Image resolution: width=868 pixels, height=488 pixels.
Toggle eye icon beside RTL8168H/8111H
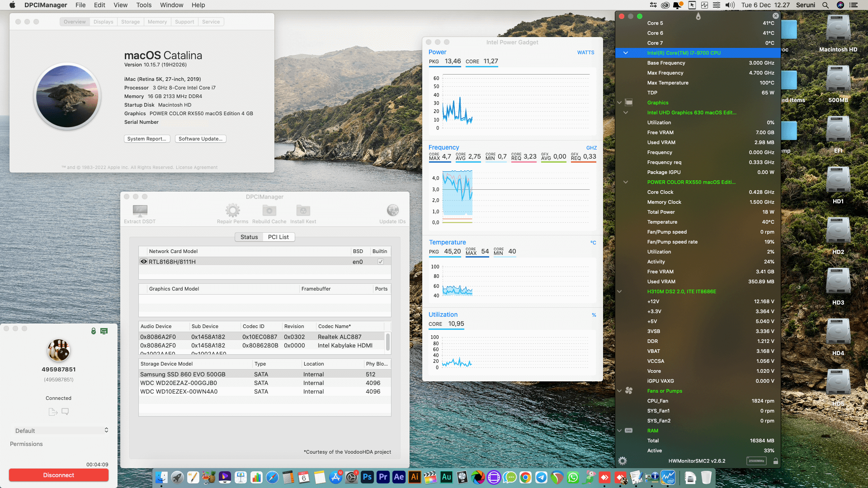point(144,262)
